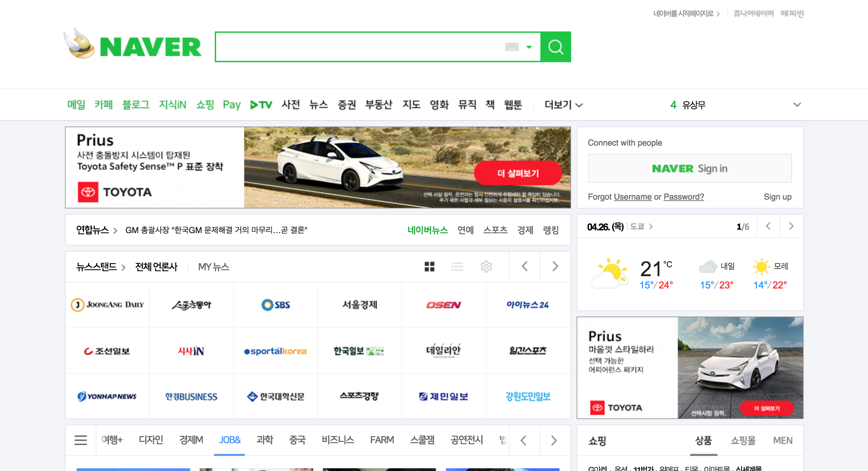
Task: Click trending keyword 유상무
Action: (694, 105)
